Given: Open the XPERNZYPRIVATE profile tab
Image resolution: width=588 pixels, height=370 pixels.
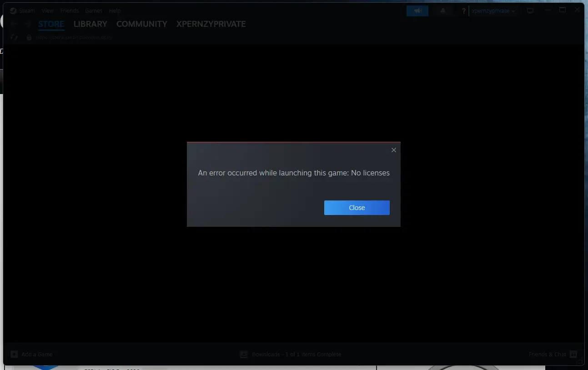Looking at the screenshot, I should [211, 24].
